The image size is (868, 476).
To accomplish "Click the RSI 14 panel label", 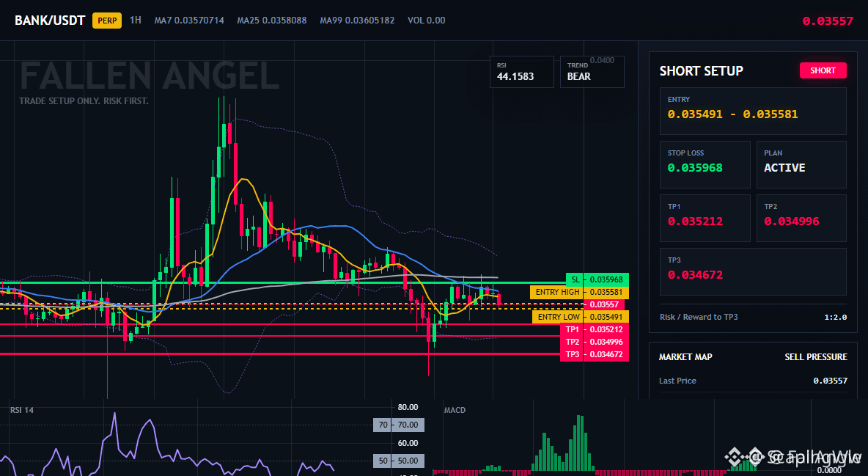I will pyautogui.click(x=21, y=410).
